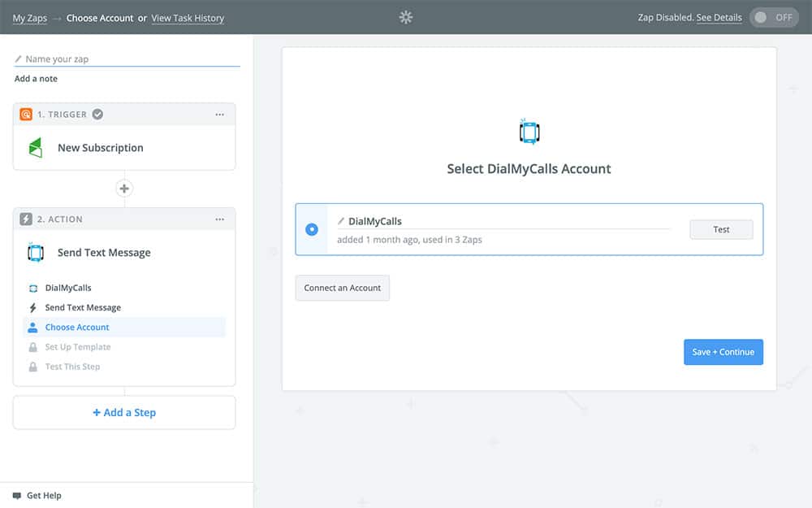
Task: Click the Connect an Account button
Action: (342, 288)
